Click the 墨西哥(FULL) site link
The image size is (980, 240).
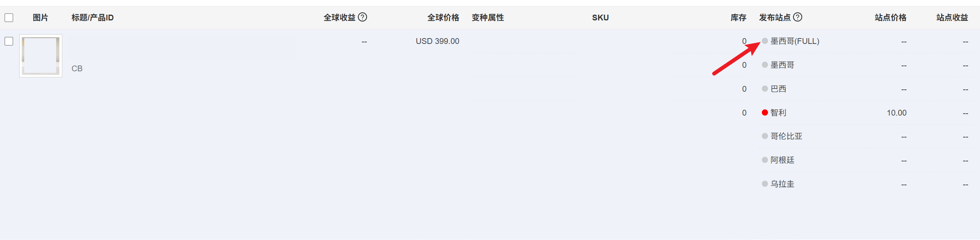pos(795,41)
